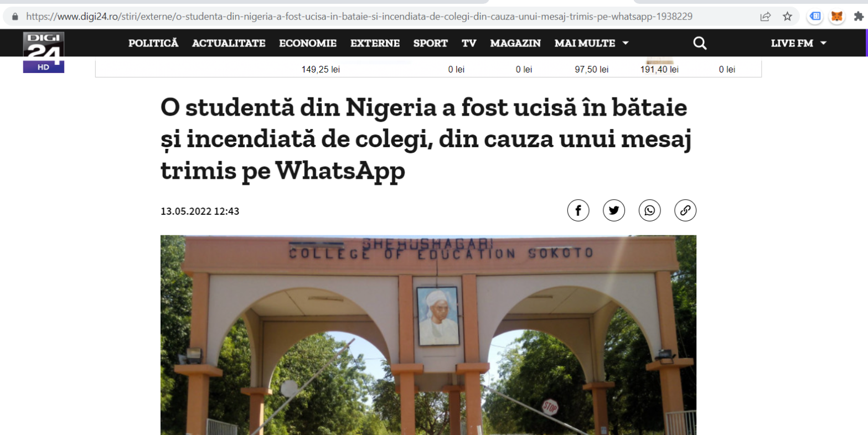Viewport: 868px width, 435px height.
Task: Share the article via WhatsApp icon
Action: coord(649,210)
